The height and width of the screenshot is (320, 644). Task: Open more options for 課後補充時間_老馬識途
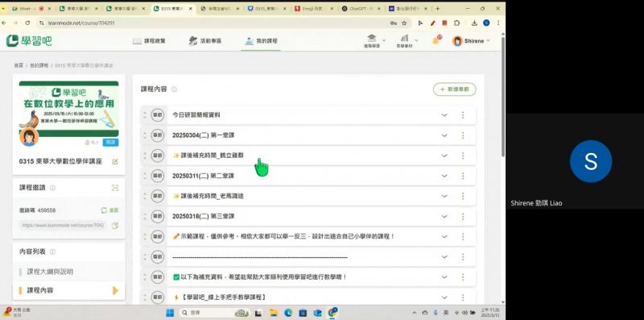[463, 196]
